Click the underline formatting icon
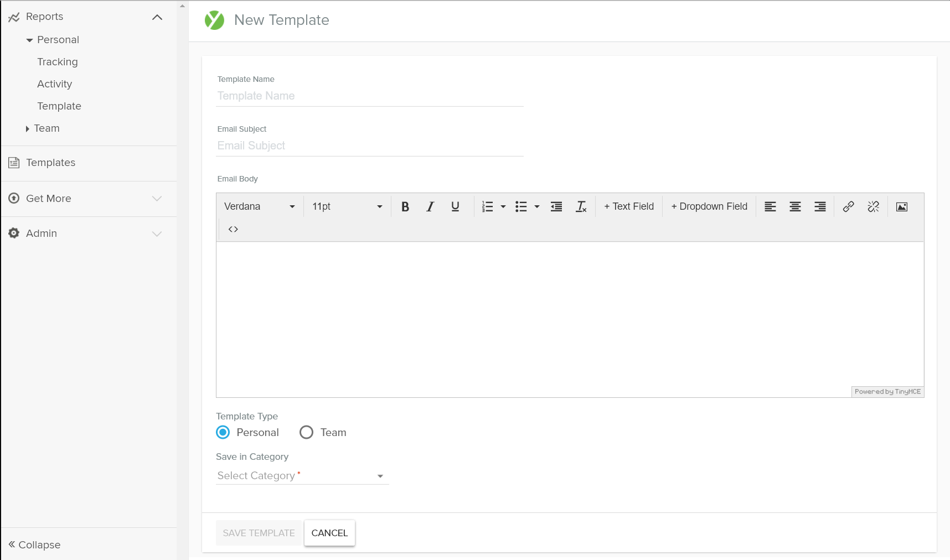 [455, 206]
